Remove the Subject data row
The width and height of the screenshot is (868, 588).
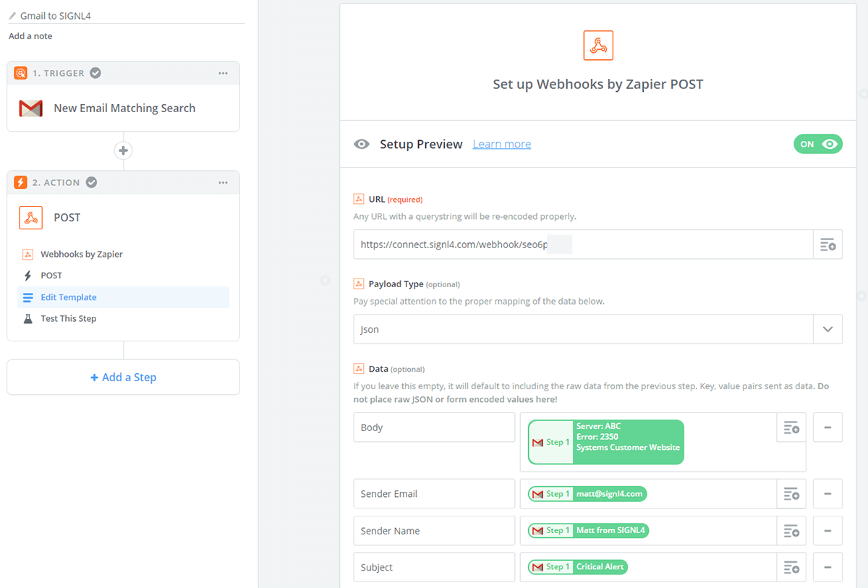(828, 568)
